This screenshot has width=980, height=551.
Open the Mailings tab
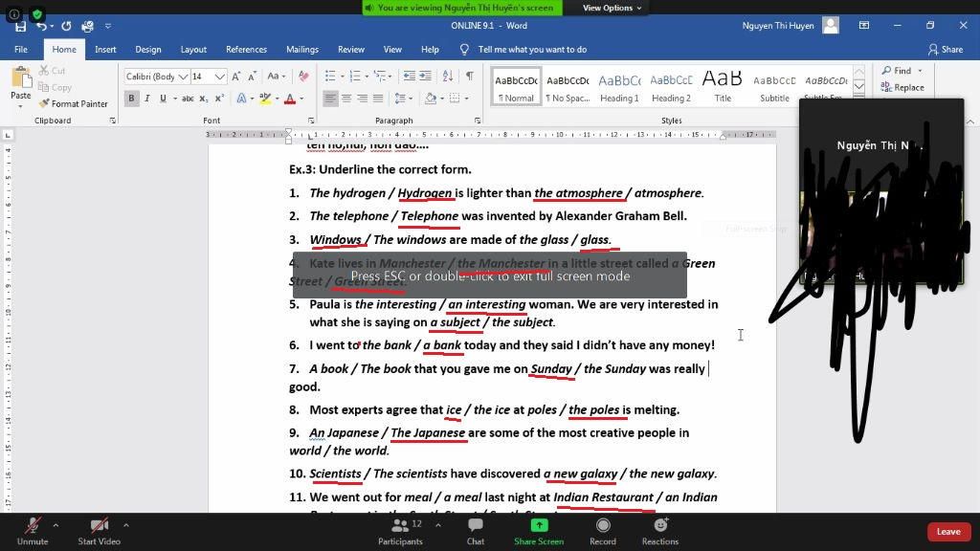(x=301, y=50)
